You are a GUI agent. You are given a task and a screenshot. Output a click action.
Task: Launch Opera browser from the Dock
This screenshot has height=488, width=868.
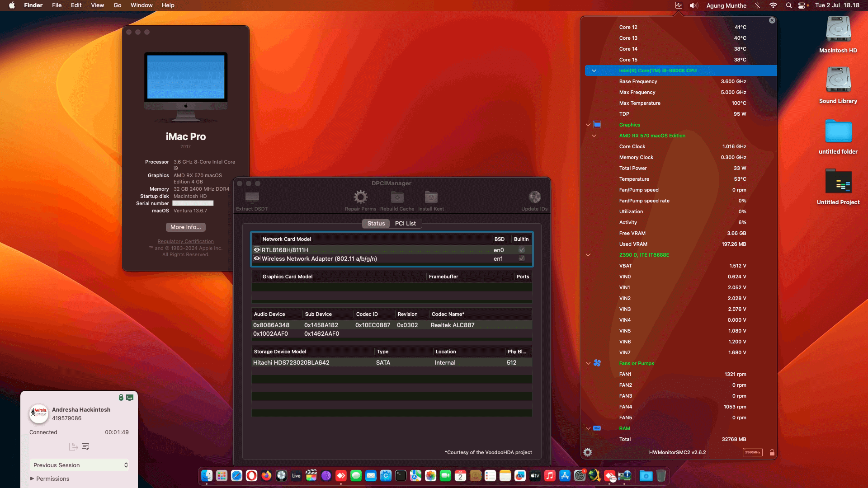pos(251,475)
